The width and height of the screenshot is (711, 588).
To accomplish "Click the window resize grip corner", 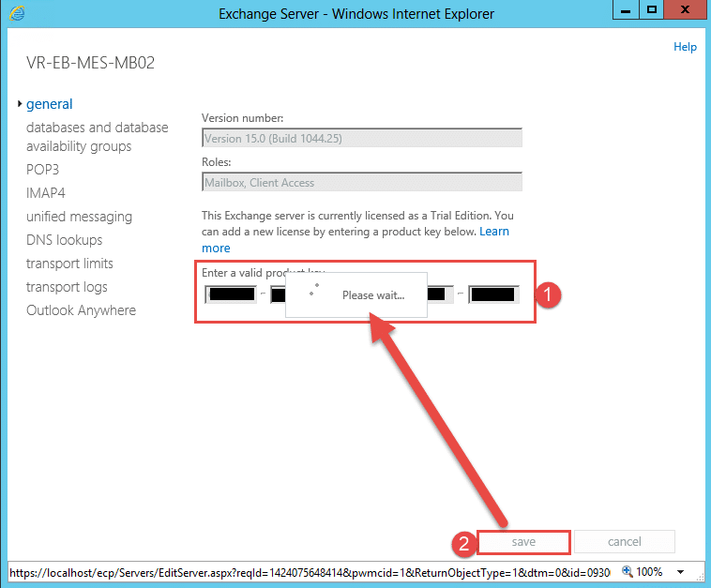I will coord(701,576).
